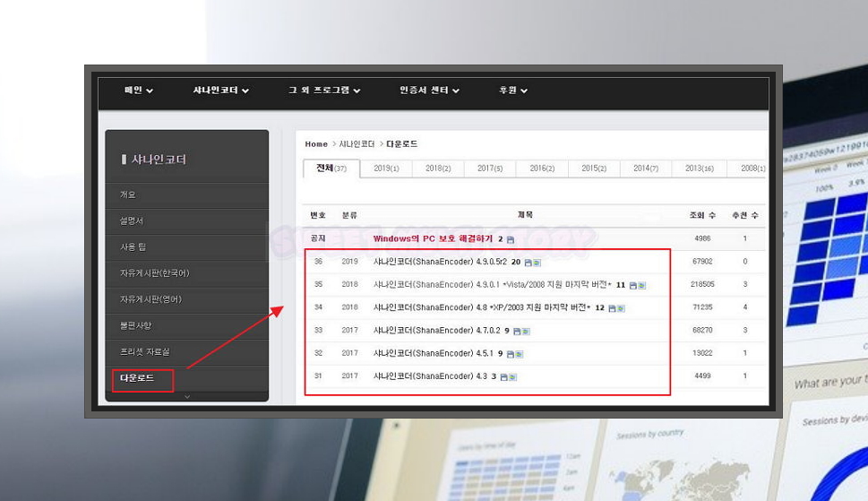Open 자유게시판(영어) sidebar link

pos(187,299)
